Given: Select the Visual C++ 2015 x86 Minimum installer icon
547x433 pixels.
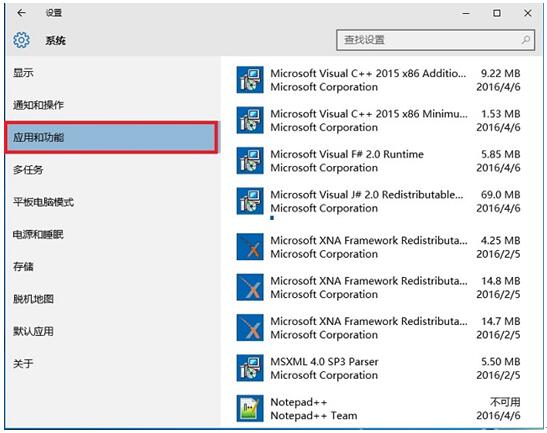Looking at the screenshot, I should 250,120.
